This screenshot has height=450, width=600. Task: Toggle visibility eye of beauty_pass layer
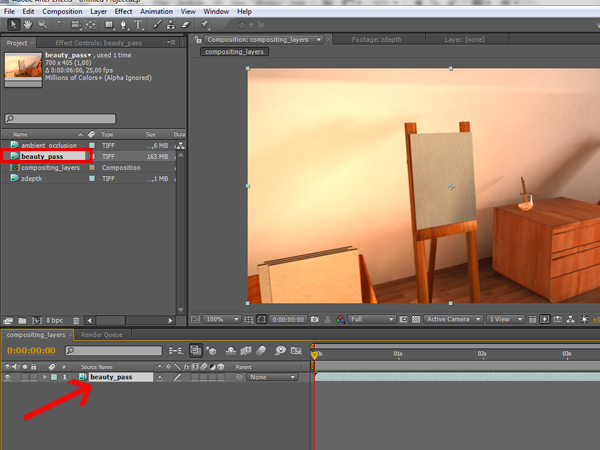pyautogui.click(x=8, y=378)
